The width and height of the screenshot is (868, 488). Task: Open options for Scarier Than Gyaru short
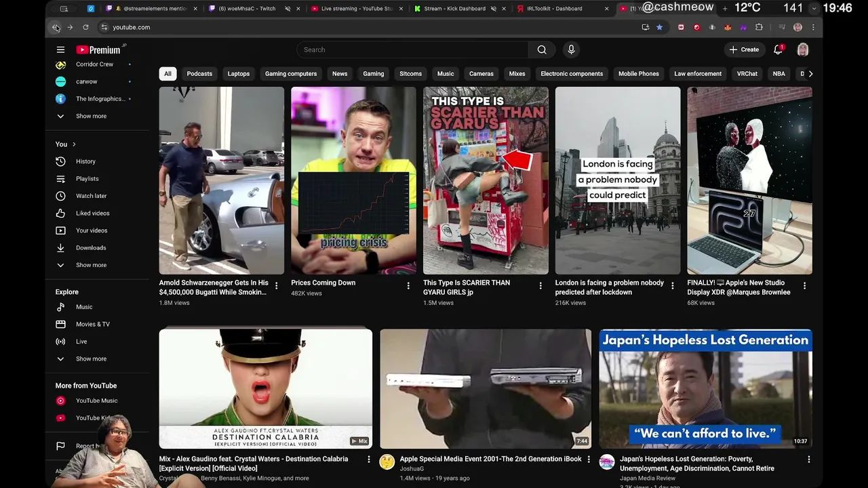click(540, 286)
